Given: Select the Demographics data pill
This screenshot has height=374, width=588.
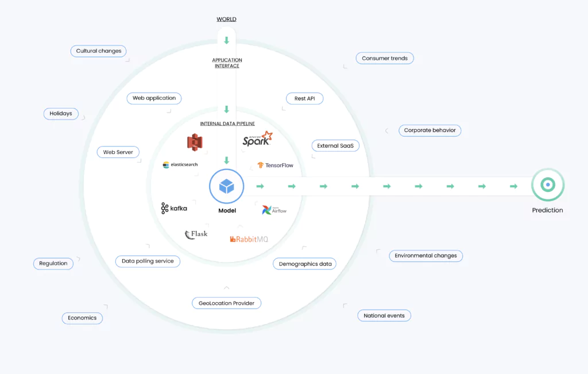Looking at the screenshot, I should pos(304,264).
